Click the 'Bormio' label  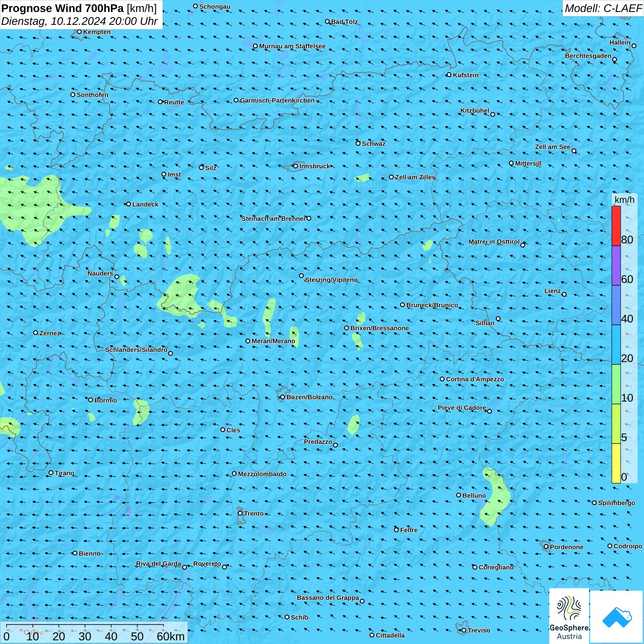pos(105,400)
